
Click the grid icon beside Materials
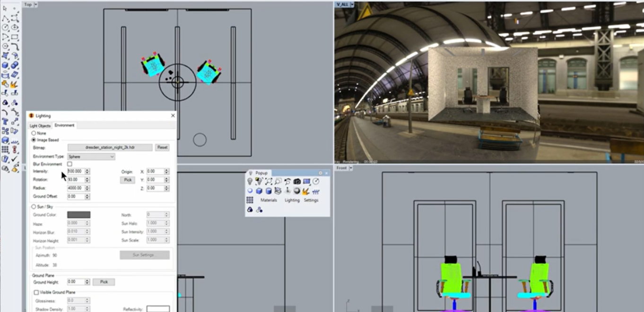pyautogui.click(x=250, y=200)
